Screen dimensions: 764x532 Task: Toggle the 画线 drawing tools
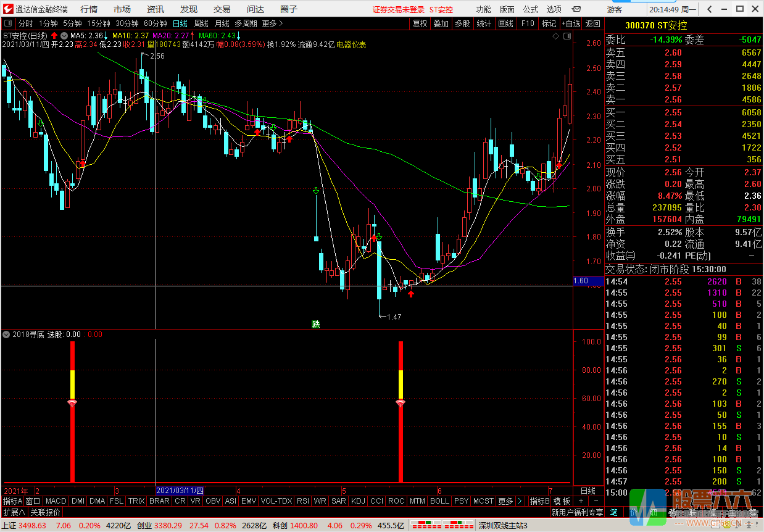click(x=505, y=23)
